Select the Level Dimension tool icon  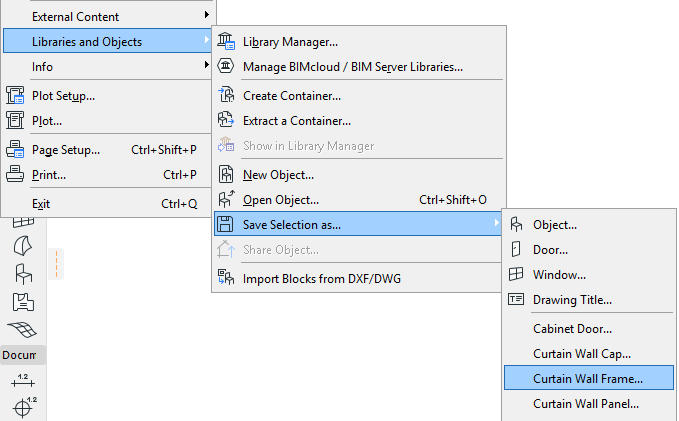(x=21, y=407)
